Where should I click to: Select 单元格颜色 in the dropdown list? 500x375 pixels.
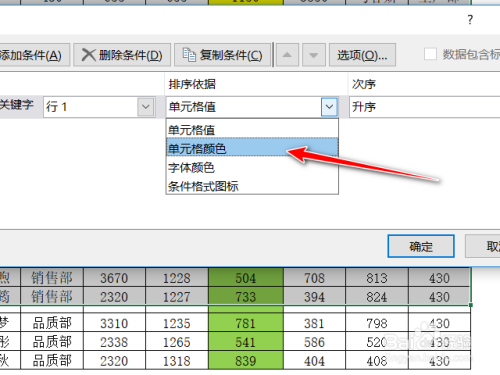pos(252,148)
